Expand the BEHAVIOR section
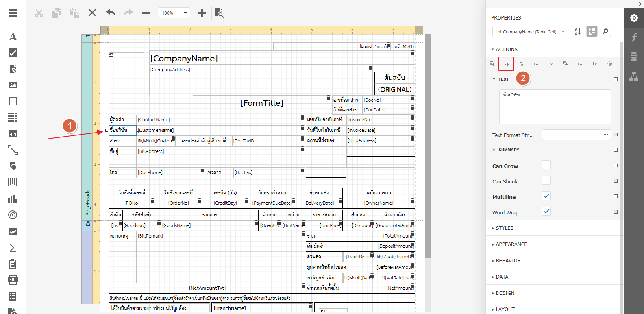The height and width of the screenshot is (314, 644). click(x=506, y=261)
